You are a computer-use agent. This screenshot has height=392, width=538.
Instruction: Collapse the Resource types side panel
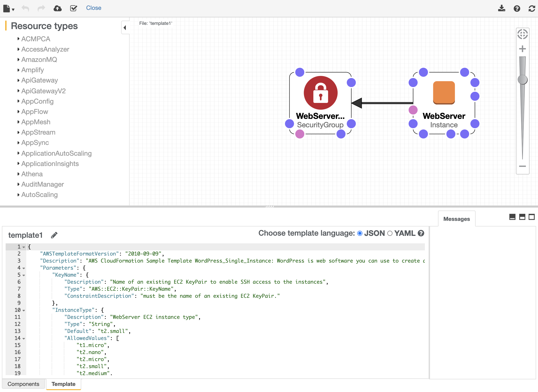tap(125, 27)
